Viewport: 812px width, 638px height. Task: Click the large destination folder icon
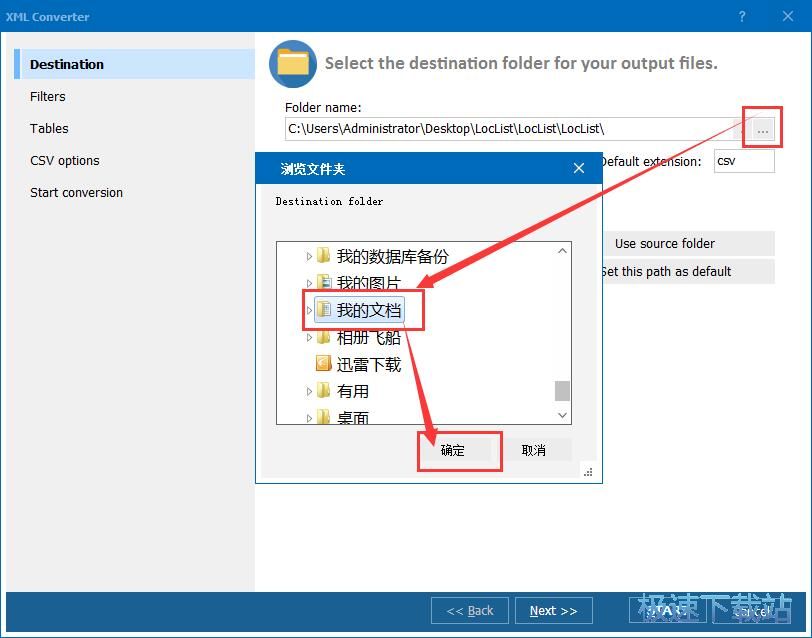tap(293, 64)
